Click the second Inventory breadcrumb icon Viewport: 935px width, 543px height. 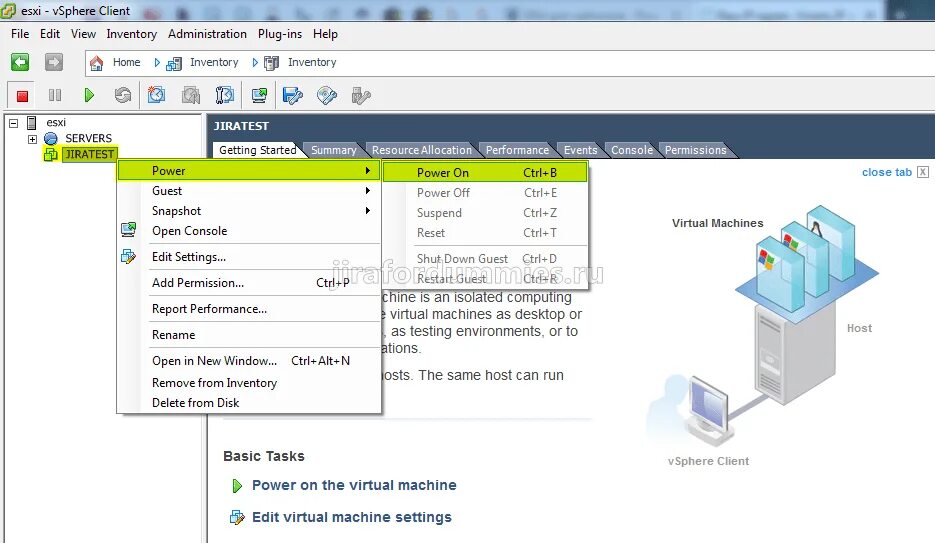pos(271,63)
